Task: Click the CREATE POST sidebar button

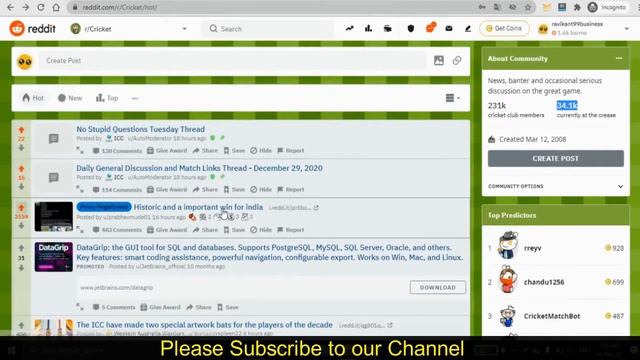Action: pyautogui.click(x=556, y=158)
